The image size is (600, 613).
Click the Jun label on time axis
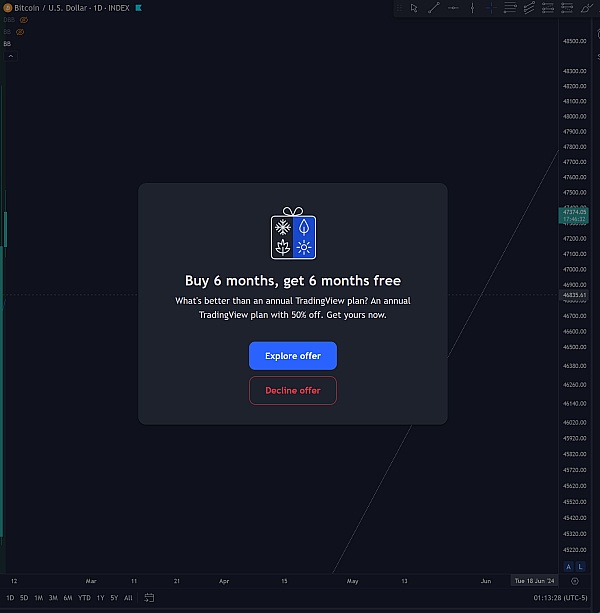[486, 581]
